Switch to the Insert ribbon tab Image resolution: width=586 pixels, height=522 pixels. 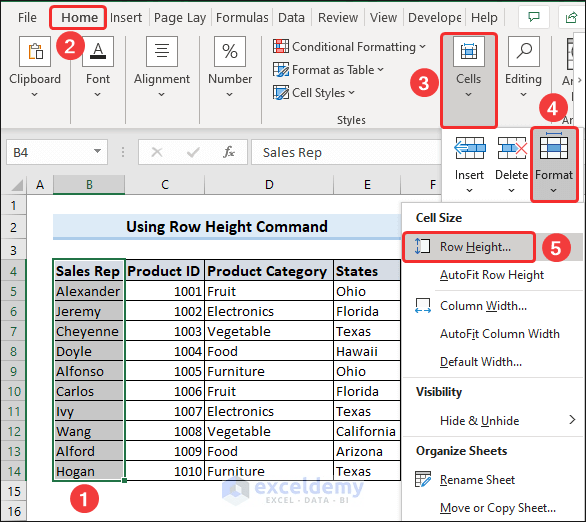126,18
